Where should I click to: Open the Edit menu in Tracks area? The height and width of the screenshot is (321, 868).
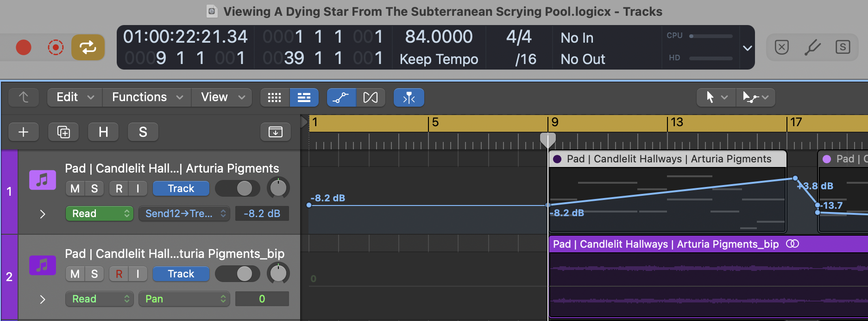click(x=75, y=97)
